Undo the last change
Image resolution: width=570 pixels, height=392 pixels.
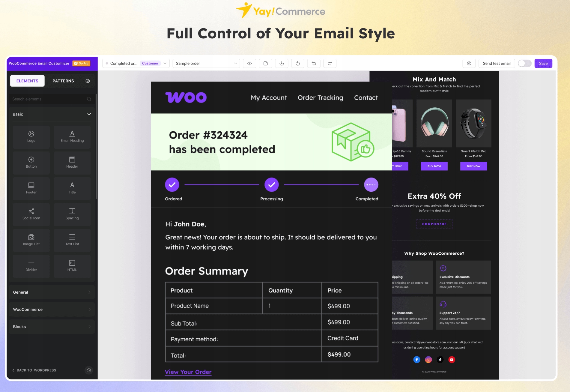pyautogui.click(x=314, y=63)
